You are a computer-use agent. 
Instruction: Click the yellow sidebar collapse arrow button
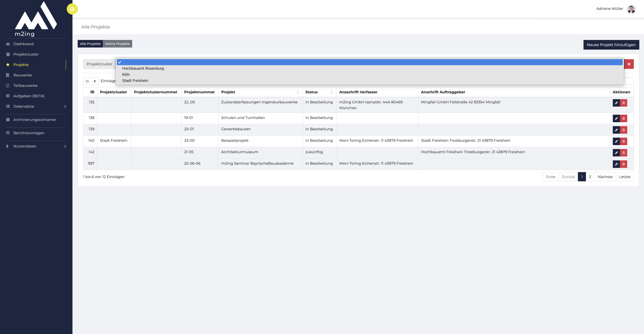coord(72,9)
